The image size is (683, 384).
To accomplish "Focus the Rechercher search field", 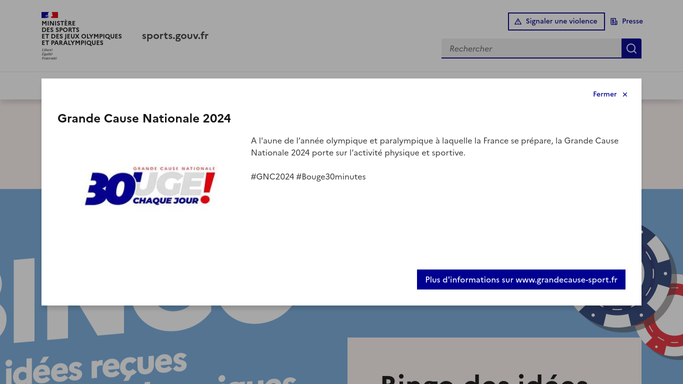I will point(531,48).
